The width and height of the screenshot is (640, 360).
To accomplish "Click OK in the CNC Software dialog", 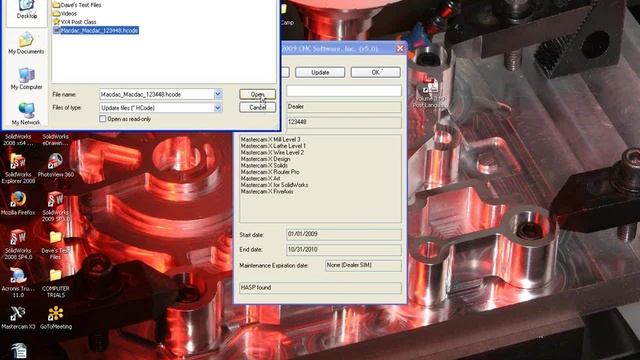I will [x=376, y=72].
